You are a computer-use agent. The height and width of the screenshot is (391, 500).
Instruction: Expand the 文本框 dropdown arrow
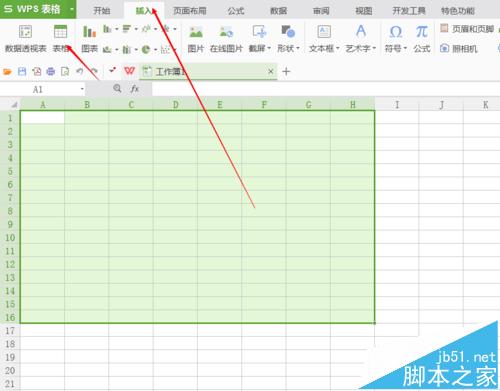pos(338,48)
